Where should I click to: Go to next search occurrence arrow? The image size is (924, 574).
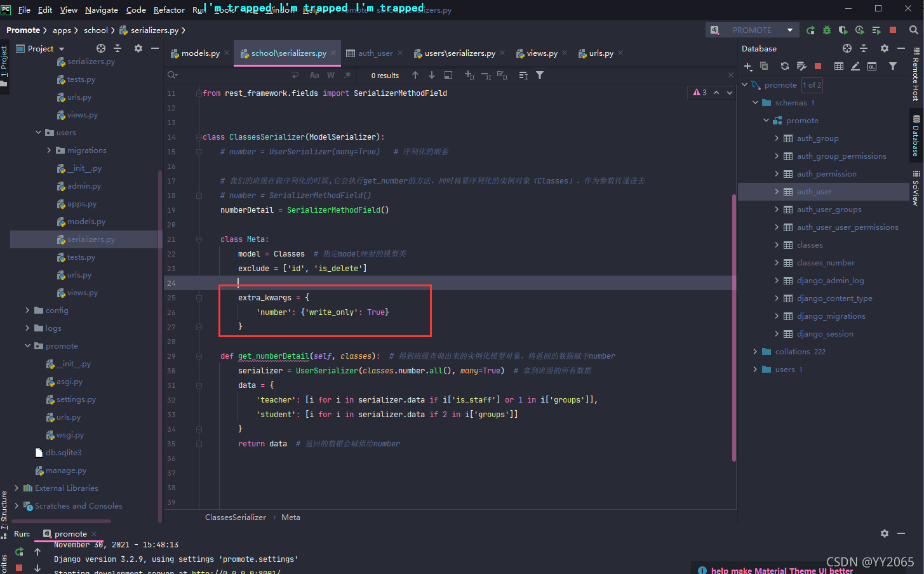432,75
